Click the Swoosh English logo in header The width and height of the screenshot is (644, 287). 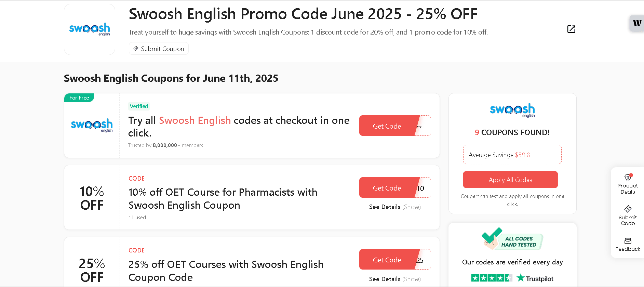coord(90,29)
